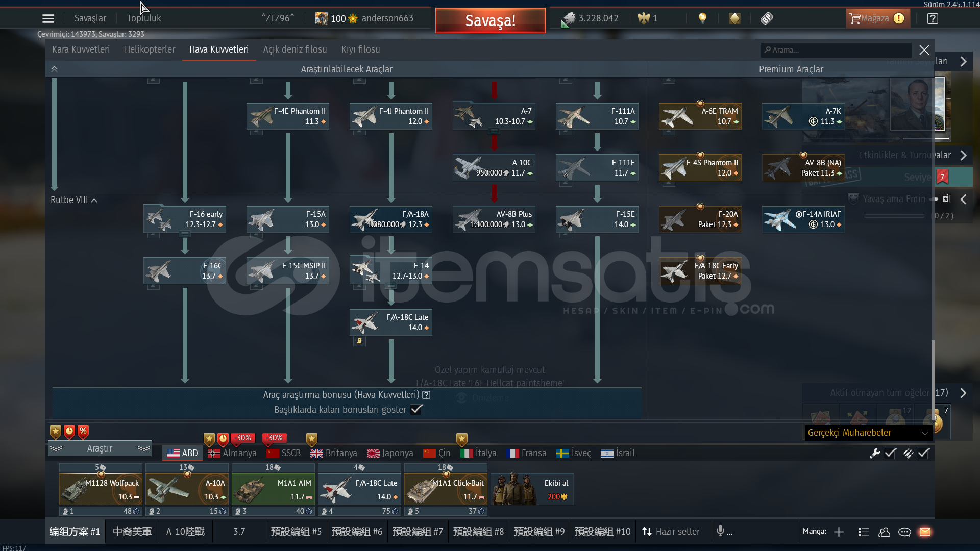Open the gold warbond diamond icon
Image resolution: width=980 pixels, height=551 pixels.
click(734, 19)
